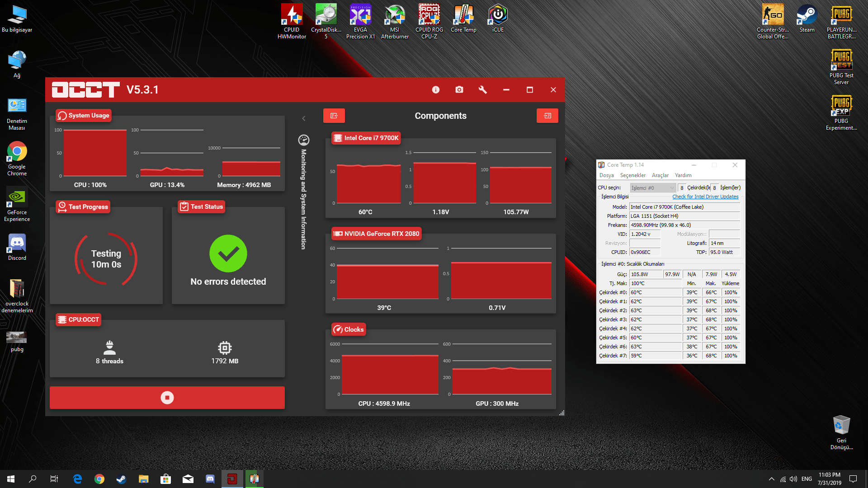868x488 pixels.
Task: Click the Model text field in Core Temp
Action: pyautogui.click(x=684, y=207)
